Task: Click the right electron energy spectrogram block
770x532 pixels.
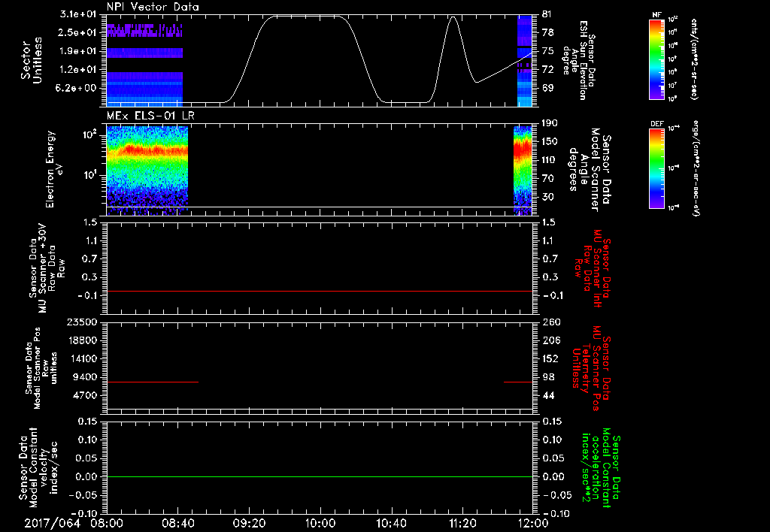Action: click(x=523, y=169)
